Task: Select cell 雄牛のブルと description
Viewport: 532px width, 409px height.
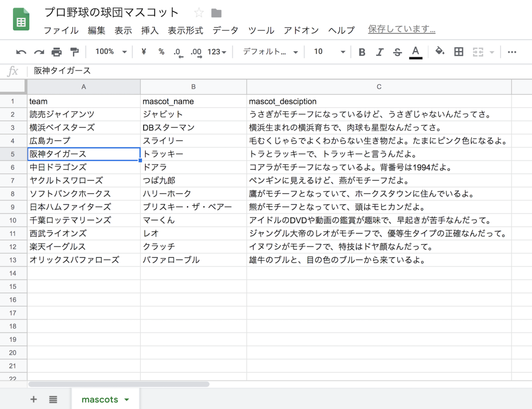Action: tap(379, 260)
